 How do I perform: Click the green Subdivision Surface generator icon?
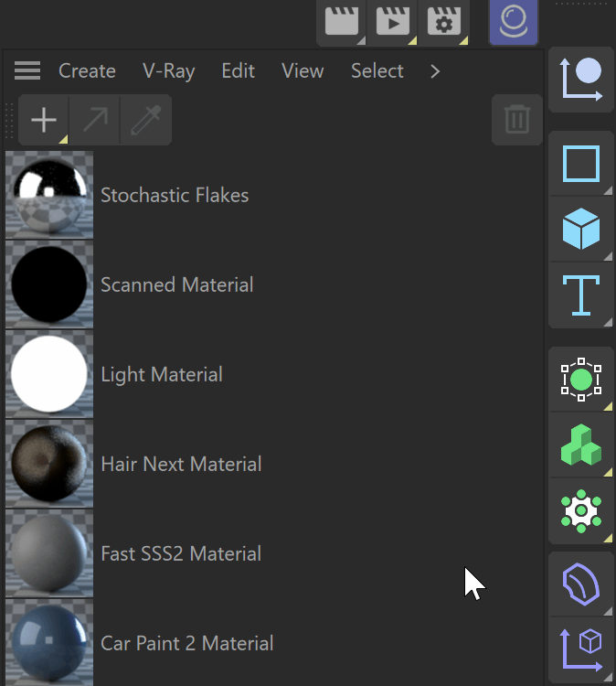[x=581, y=380]
